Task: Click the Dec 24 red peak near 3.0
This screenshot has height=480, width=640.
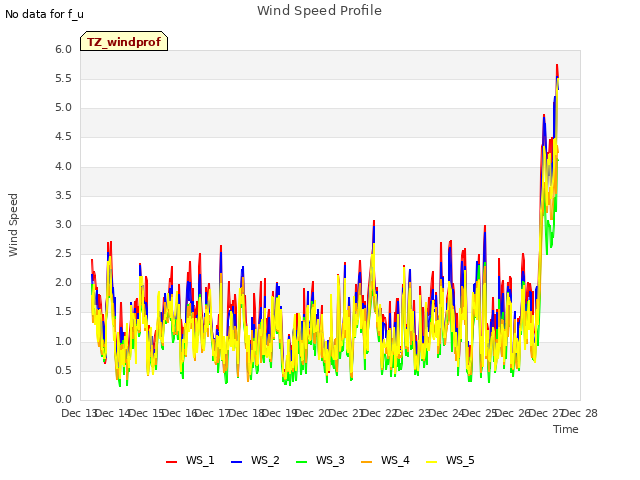Action: 485,227
